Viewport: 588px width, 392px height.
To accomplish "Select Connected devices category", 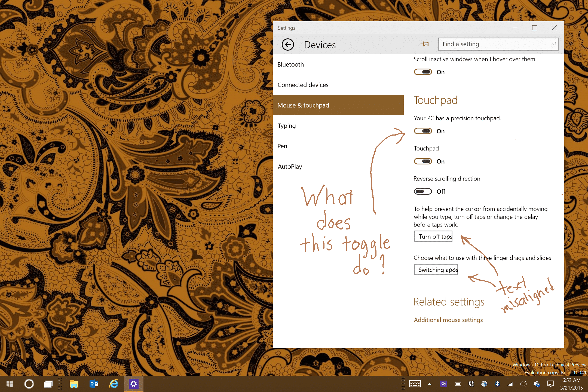I will pyautogui.click(x=338, y=85).
